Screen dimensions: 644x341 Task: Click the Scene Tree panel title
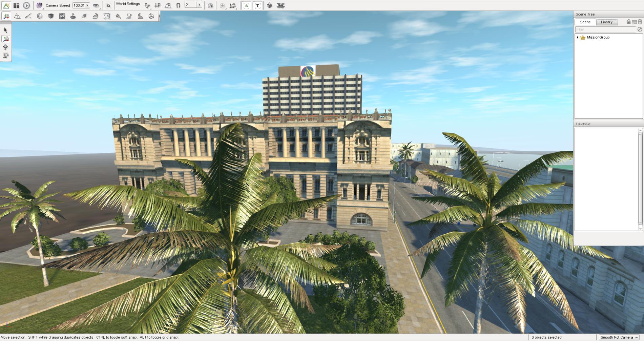point(585,14)
